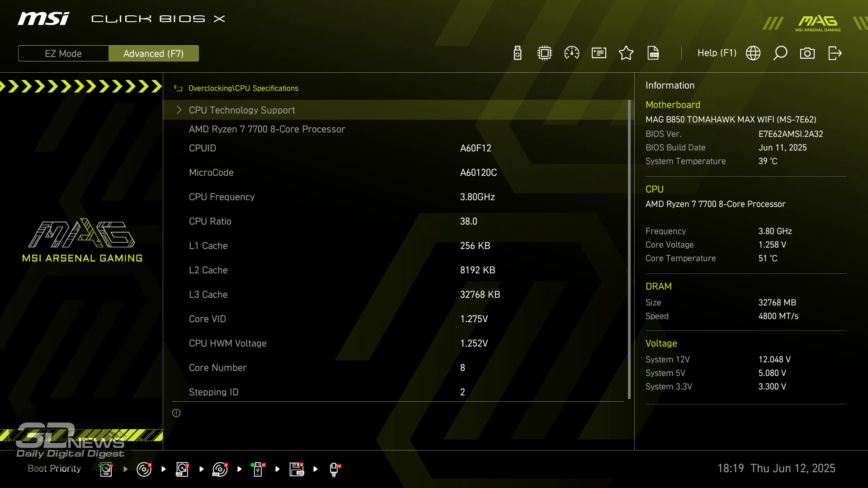
Task: Click the A60F12 CPUID value
Action: pyautogui.click(x=476, y=148)
